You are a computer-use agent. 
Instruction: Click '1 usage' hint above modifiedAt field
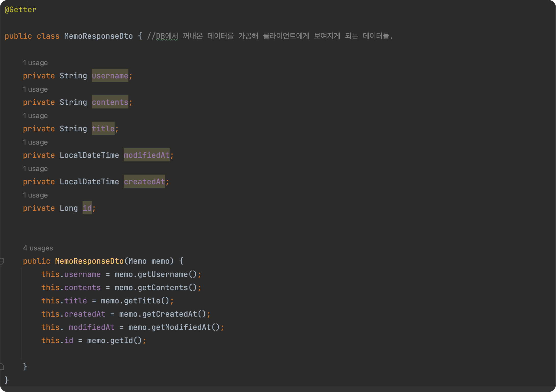tap(35, 142)
